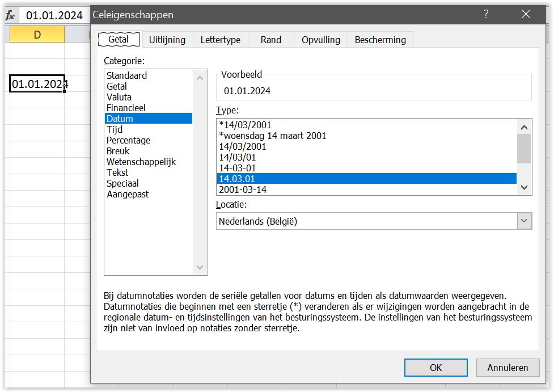554x392 pixels.
Task: Click the formula bar showing 01.01.2024
Action: [54, 15]
